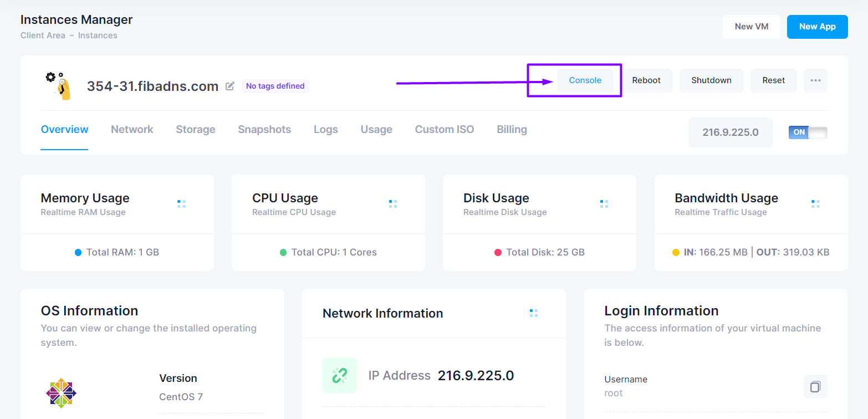Open the CPU Usage card options icon
Screen dimensions: 868x419
click(393, 204)
